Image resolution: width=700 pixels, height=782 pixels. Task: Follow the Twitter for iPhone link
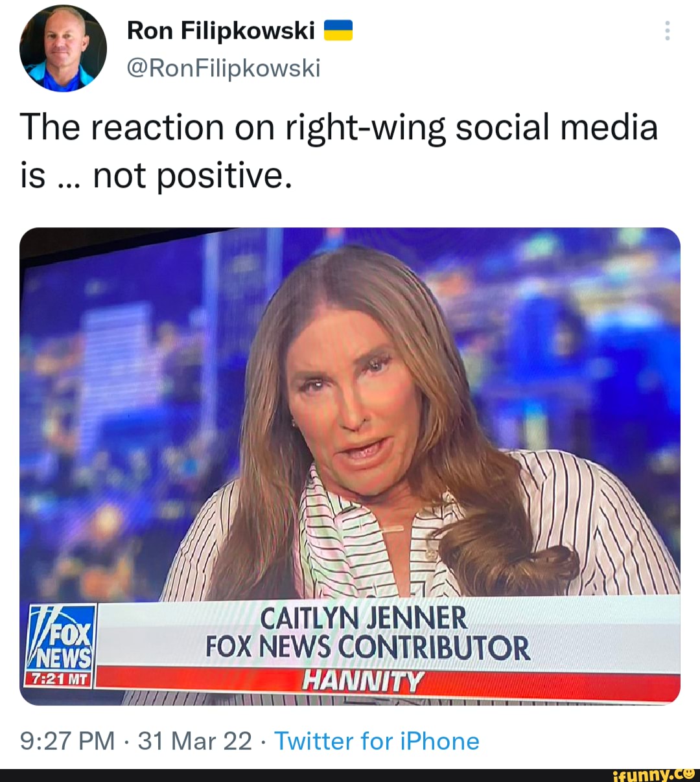click(377, 741)
